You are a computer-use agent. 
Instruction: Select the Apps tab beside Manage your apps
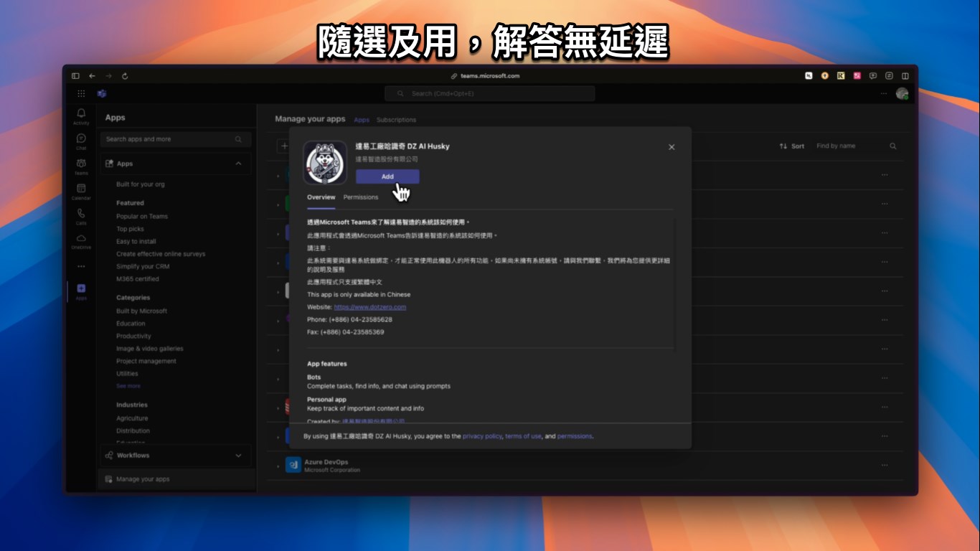click(362, 120)
